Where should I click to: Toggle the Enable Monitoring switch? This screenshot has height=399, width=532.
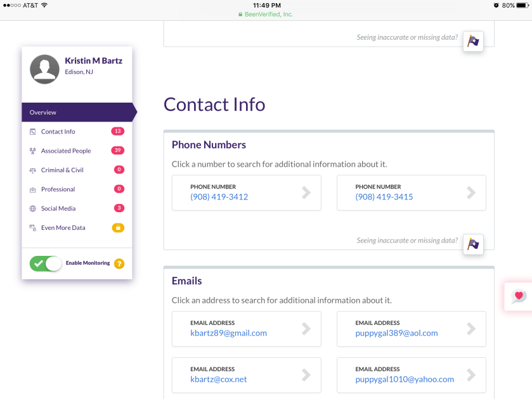click(x=46, y=263)
